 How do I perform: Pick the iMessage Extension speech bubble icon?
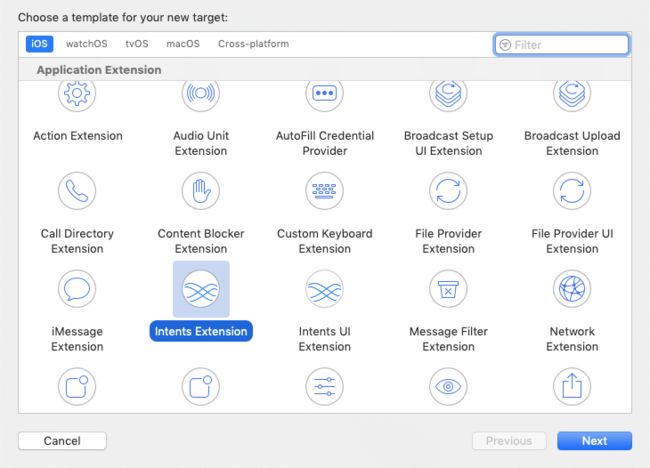[x=77, y=289]
